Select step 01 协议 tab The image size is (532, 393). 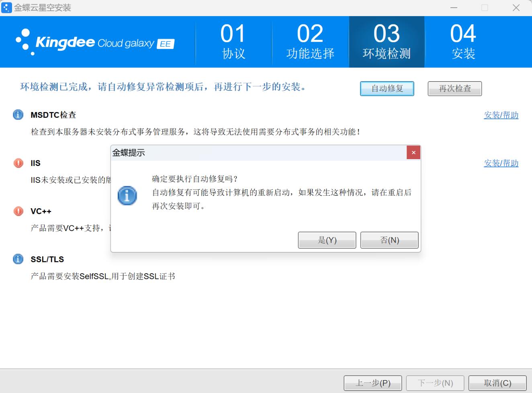[x=233, y=42]
